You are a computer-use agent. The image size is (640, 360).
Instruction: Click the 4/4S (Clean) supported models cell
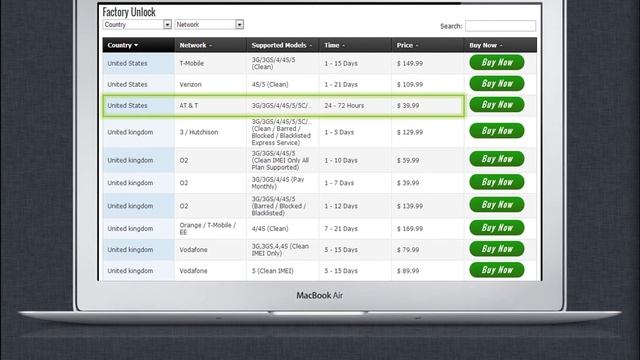tap(283, 229)
